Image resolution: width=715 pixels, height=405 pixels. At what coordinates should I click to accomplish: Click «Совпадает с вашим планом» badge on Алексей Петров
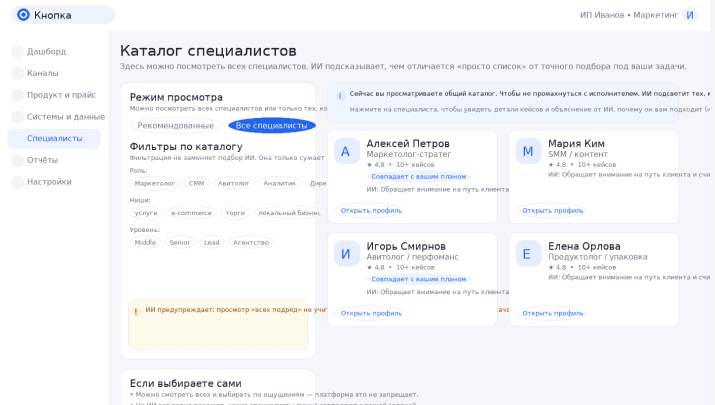[419, 177]
